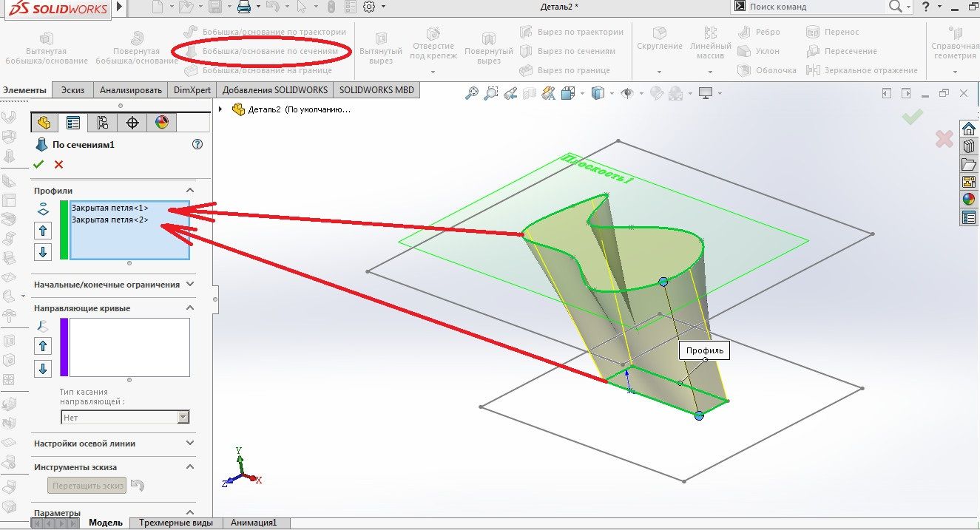
Task: Click the Поиск команд search field
Action: (814, 7)
